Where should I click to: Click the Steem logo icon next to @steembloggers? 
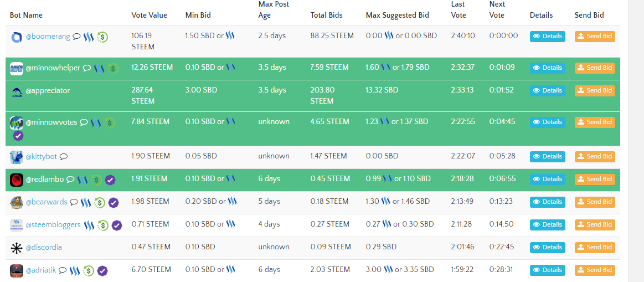pos(90,225)
